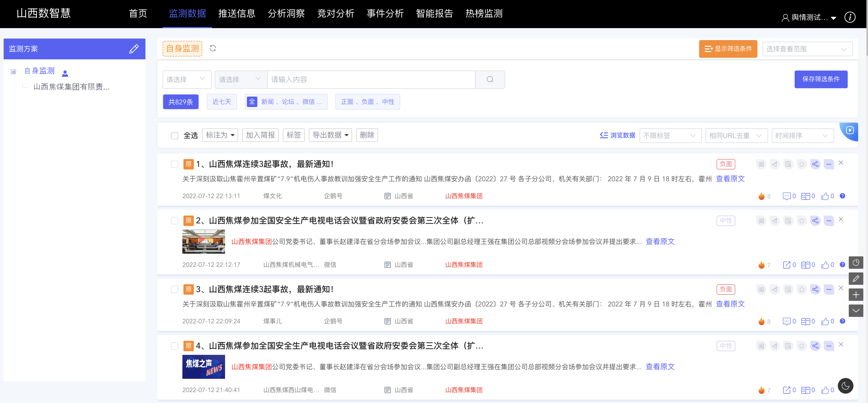Click the 请输入内容 search input
Image resolution: width=868 pixels, height=403 pixels.
pyautogui.click(x=371, y=79)
